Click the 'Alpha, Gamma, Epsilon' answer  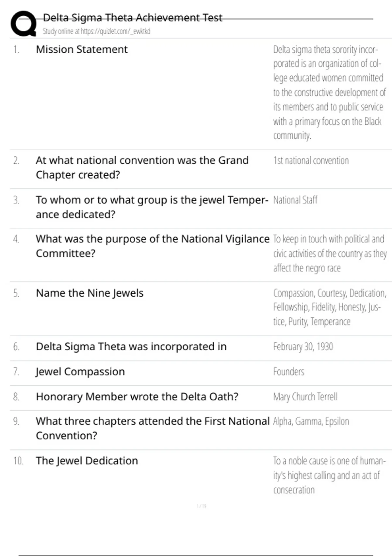point(311,421)
